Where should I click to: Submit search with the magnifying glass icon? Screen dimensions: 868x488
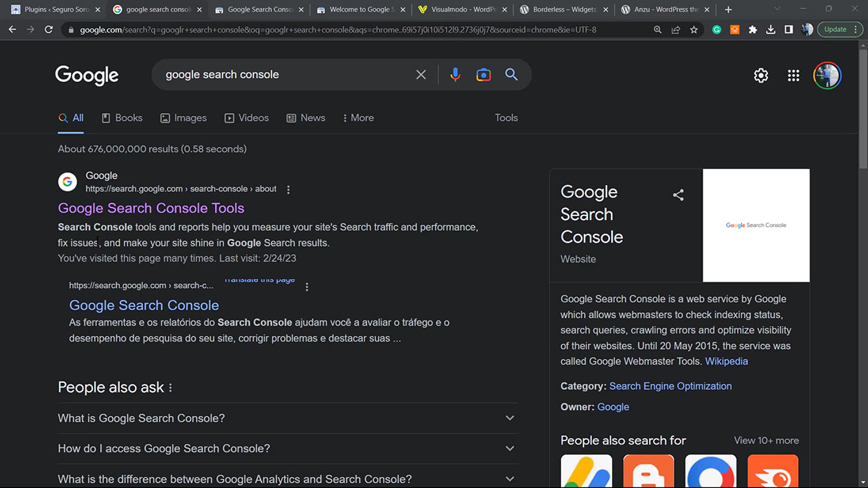click(x=511, y=75)
